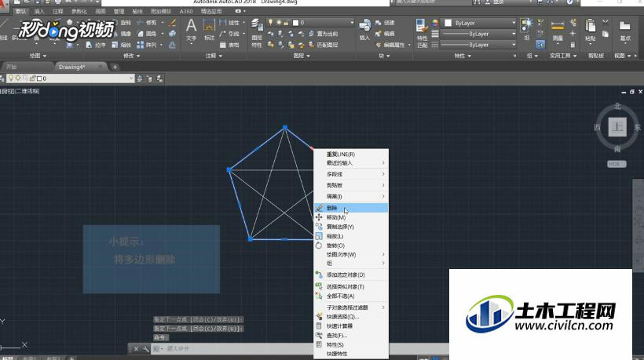The image size is (644, 360).
Task: Click the 置为当前 layer button
Action: tap(324, 34)
